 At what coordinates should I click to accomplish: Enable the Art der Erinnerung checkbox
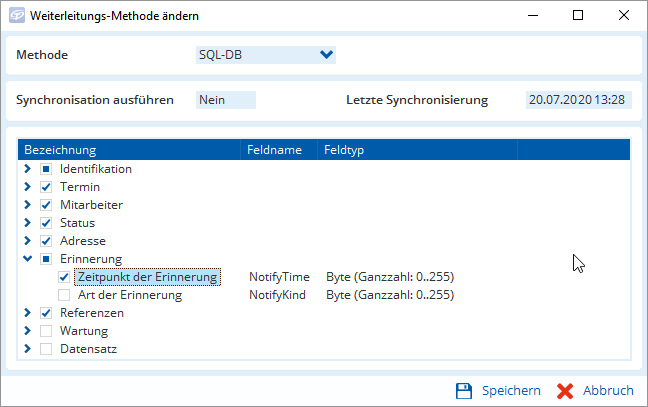[x=64, y=295]
